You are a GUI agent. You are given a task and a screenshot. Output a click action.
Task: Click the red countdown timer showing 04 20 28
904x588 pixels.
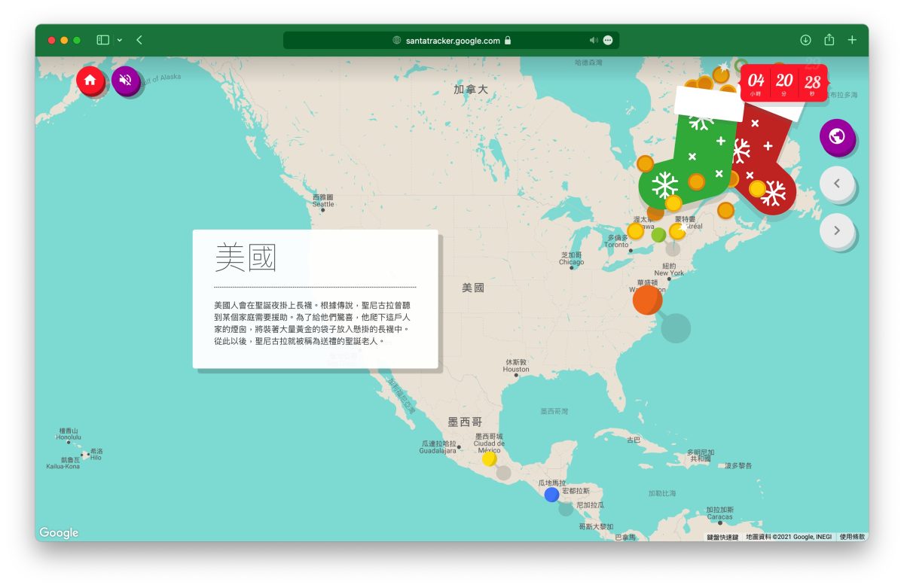783,83
